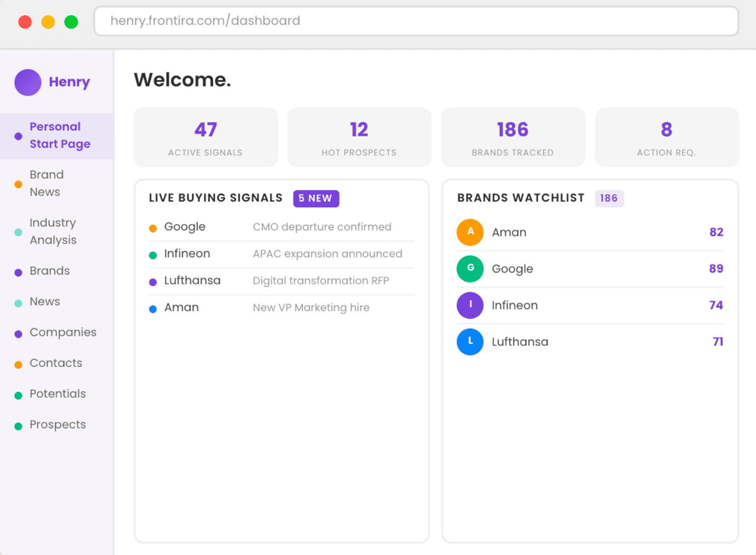The image size is (756, 555).
Task: Expand the 5 NEW signals badge
Action: tap(316, 198)
